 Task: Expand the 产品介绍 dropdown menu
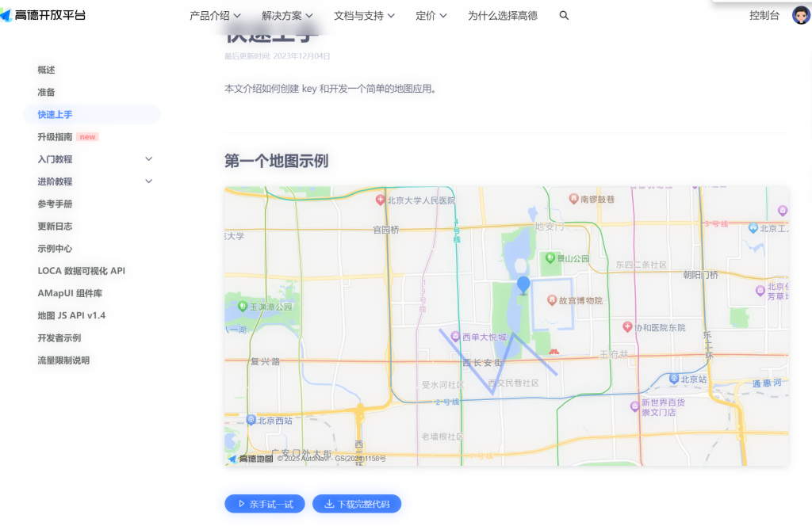pyautogui.click(x=215, y=16)
